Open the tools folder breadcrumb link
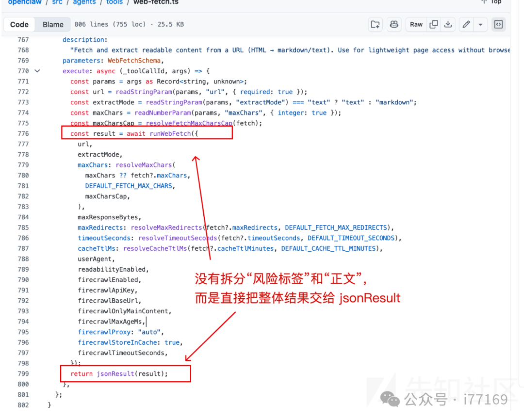This screenshot has width=524, height=420. coord(114,2)
